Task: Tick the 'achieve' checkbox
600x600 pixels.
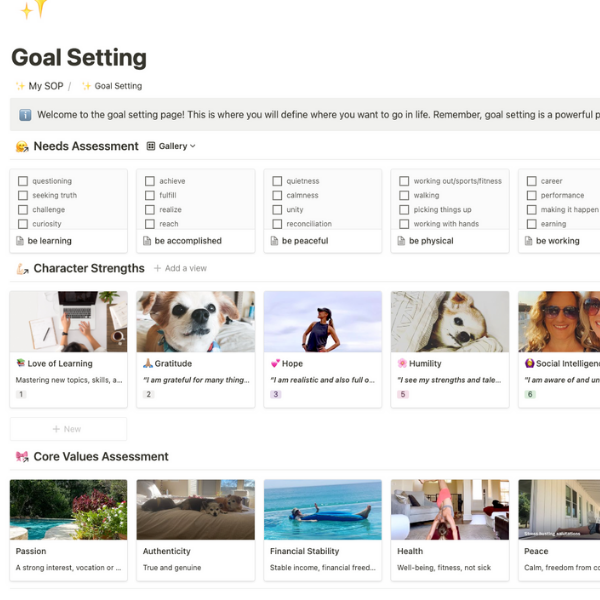Action: click(149, 182)
